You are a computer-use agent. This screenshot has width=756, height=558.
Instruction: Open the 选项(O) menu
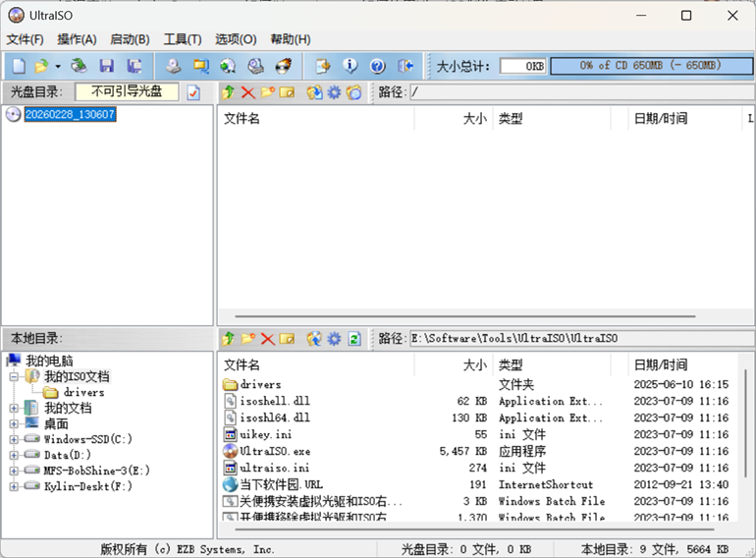236,39
